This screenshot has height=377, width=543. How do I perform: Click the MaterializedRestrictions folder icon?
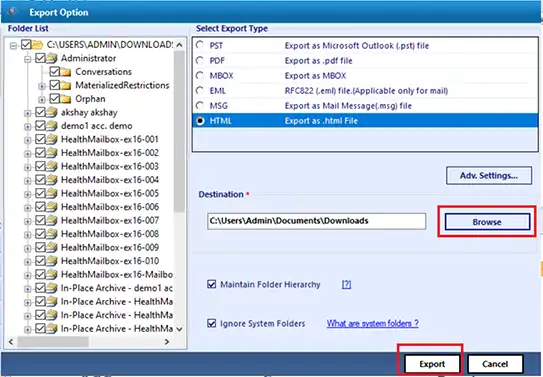tap(65, 85)
